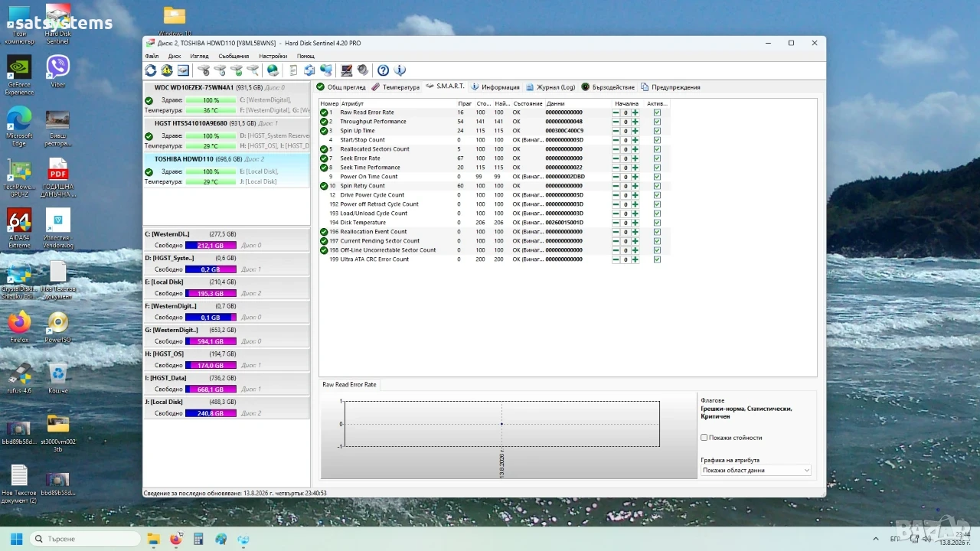Toggle the active checkbox for Reallocated Sectors Count
The image size is (980, 551).
tap(657, 149)
